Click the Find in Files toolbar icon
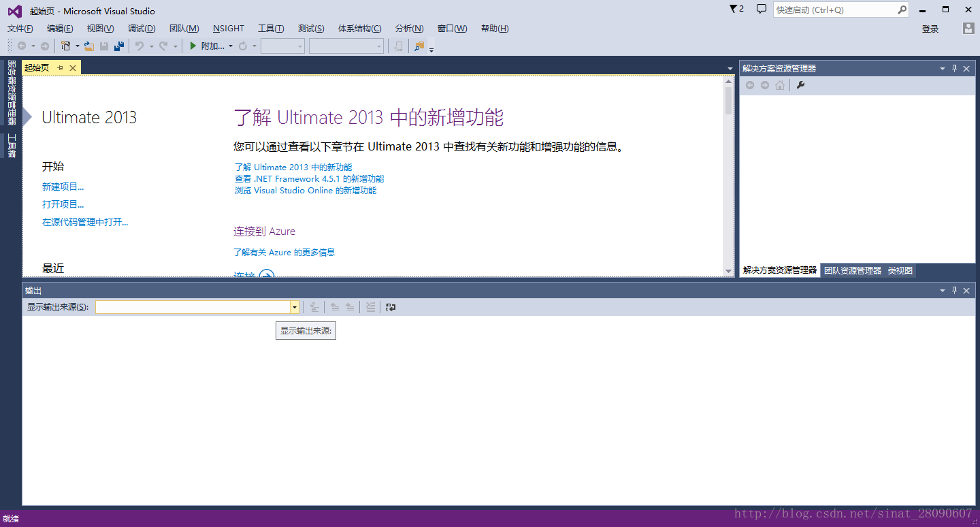This screenshot has width=980, height=527. point(419,46)
